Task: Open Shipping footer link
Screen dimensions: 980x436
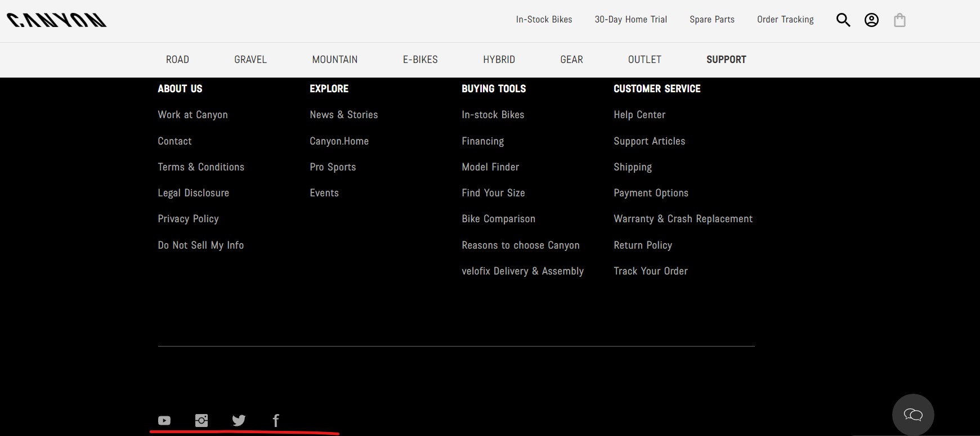Action: click(633, 167)
